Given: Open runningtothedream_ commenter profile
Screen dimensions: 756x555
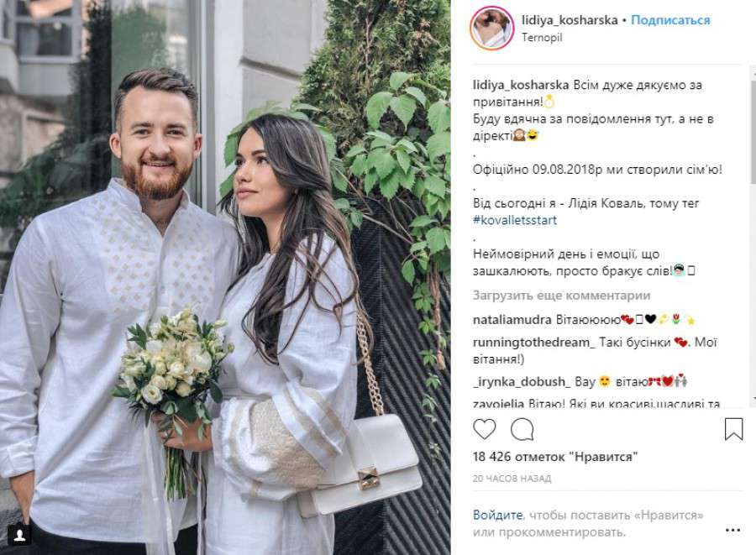Looking at the screenshot, I should [x=534, y=343].
